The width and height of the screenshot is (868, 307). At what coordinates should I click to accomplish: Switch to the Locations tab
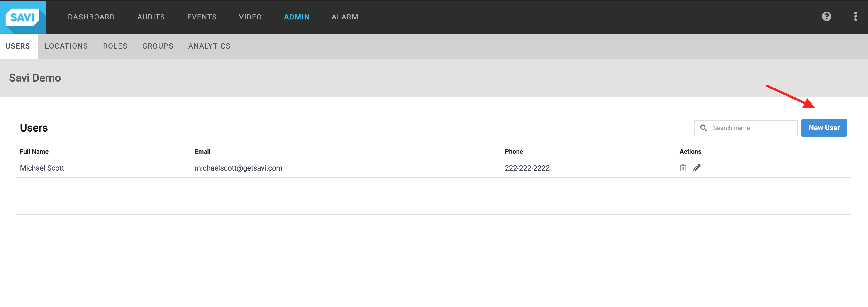tap(66, 46)
